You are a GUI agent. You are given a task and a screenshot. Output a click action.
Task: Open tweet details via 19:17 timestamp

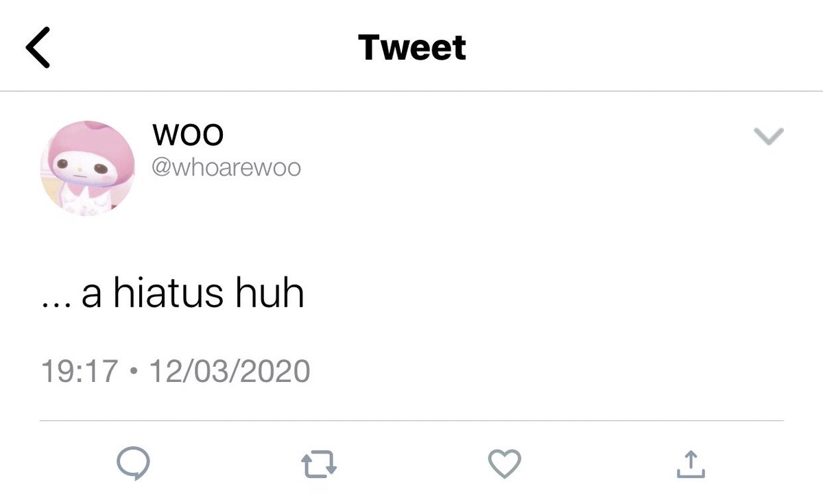(x=80, y=372)
